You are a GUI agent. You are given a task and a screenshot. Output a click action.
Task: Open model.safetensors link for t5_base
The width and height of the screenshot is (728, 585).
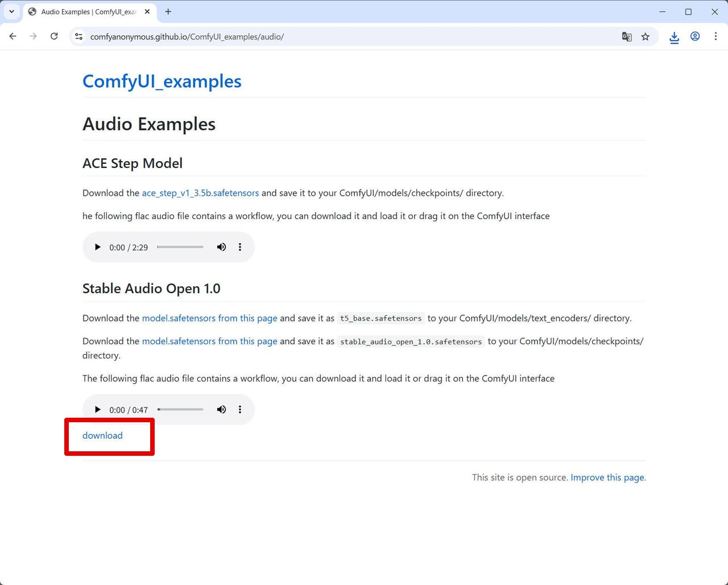click(x=209, y=318)
